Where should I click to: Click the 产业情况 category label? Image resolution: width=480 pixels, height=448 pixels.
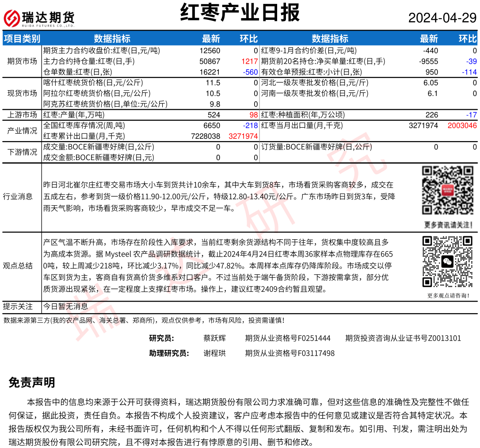pos(22,131)
